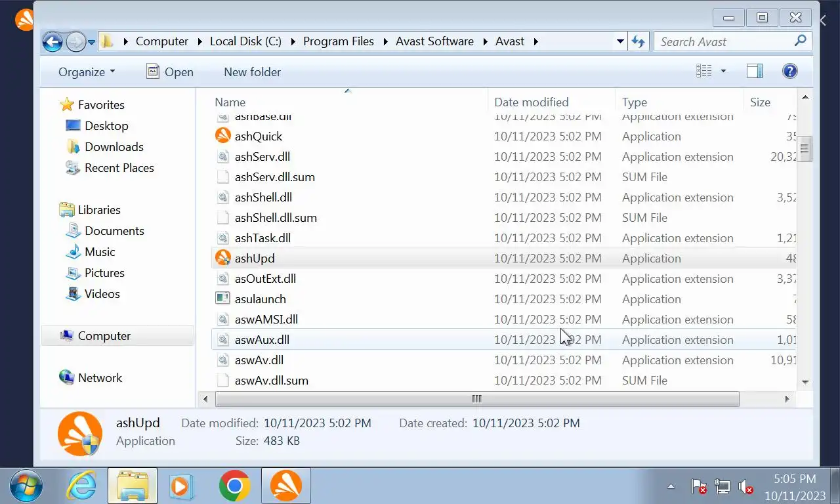Click the volume speaker tray icon
This screenshot has height=504, width=840.
click(x=745, y=487)
